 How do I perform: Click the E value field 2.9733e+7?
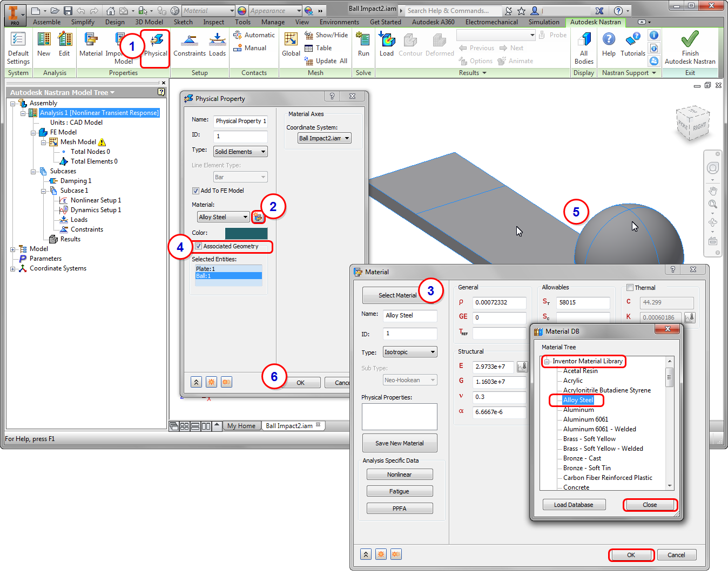click(494, 367)
